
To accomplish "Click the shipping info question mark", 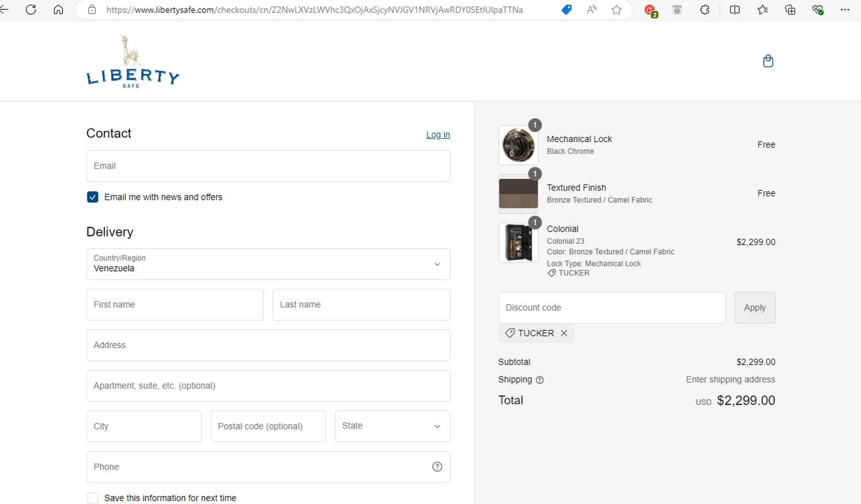I will coord(540,380).
